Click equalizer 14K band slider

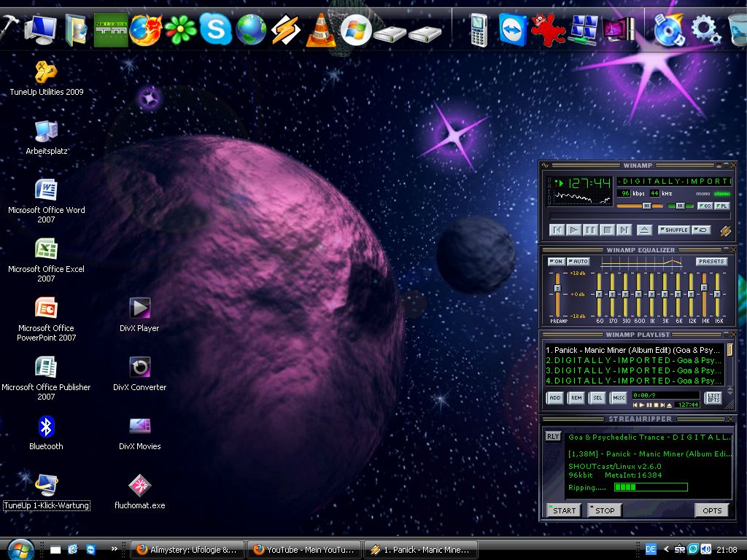pos(704,295)
